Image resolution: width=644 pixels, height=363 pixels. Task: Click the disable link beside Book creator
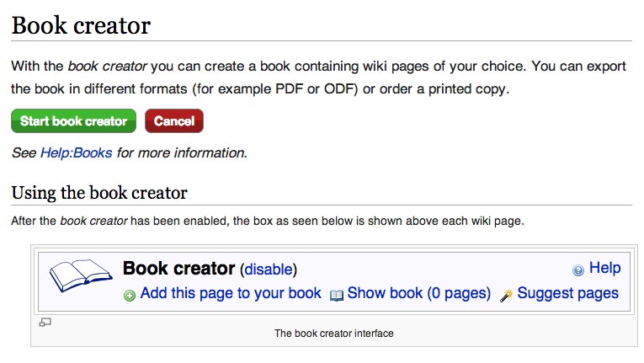(x=269, y=270)
